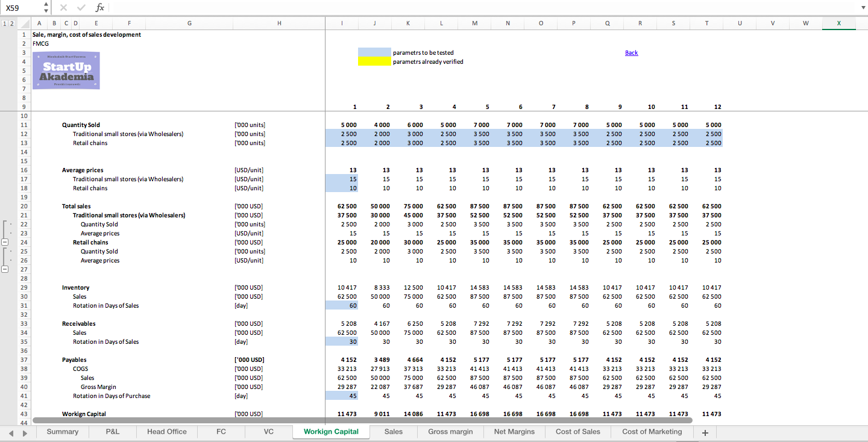
Task: Click the previous sheet navigation arrow
Action: (x=10, y=432)
